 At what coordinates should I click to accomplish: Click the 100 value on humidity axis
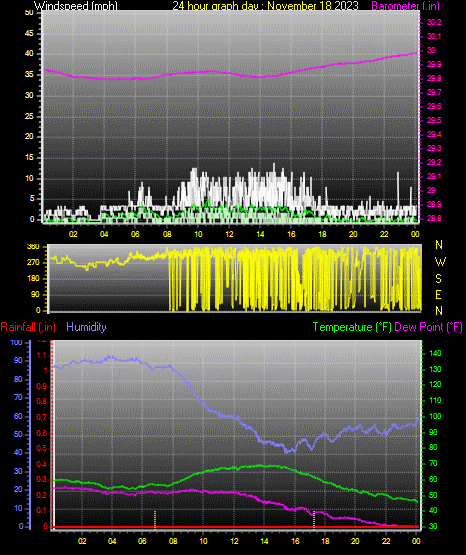click(x=17, y=342)
